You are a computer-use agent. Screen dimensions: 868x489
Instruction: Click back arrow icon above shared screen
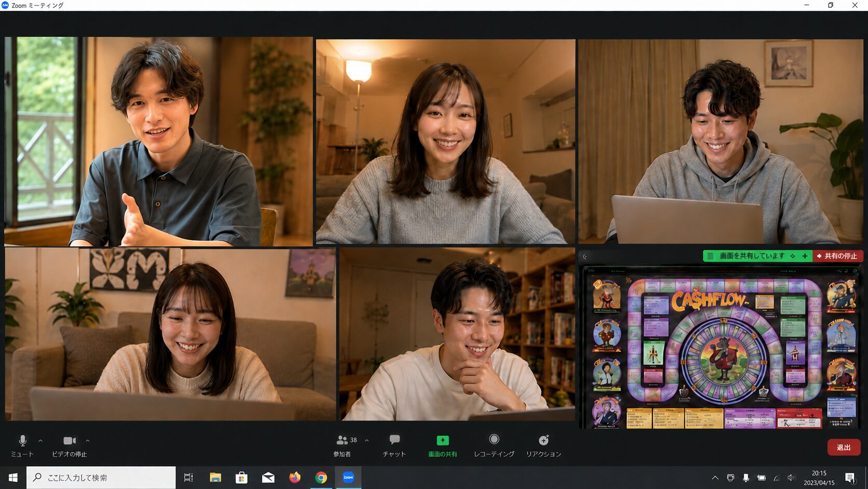point(585,257)
